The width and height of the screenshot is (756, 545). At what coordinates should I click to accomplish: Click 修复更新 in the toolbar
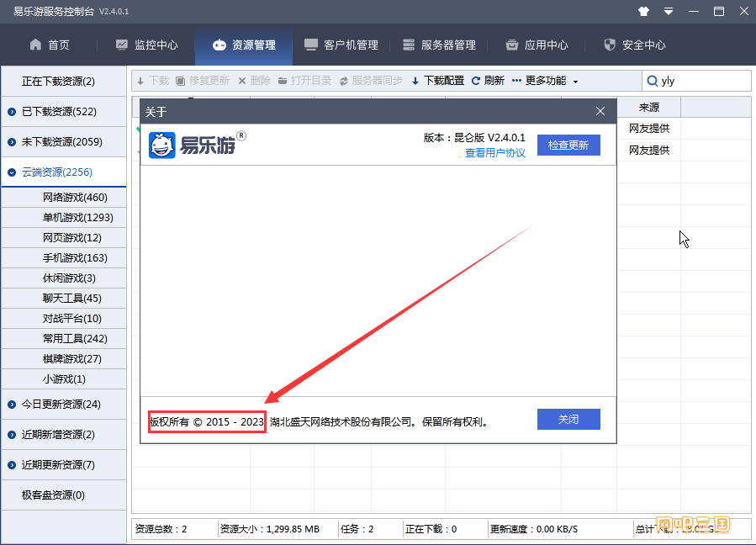point(203,81)
